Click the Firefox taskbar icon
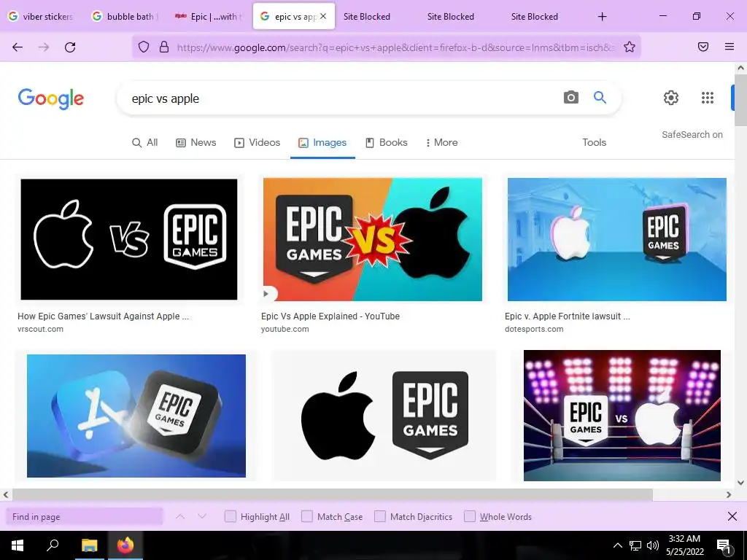This screenshot has height=560, width=747. point(125,545)
